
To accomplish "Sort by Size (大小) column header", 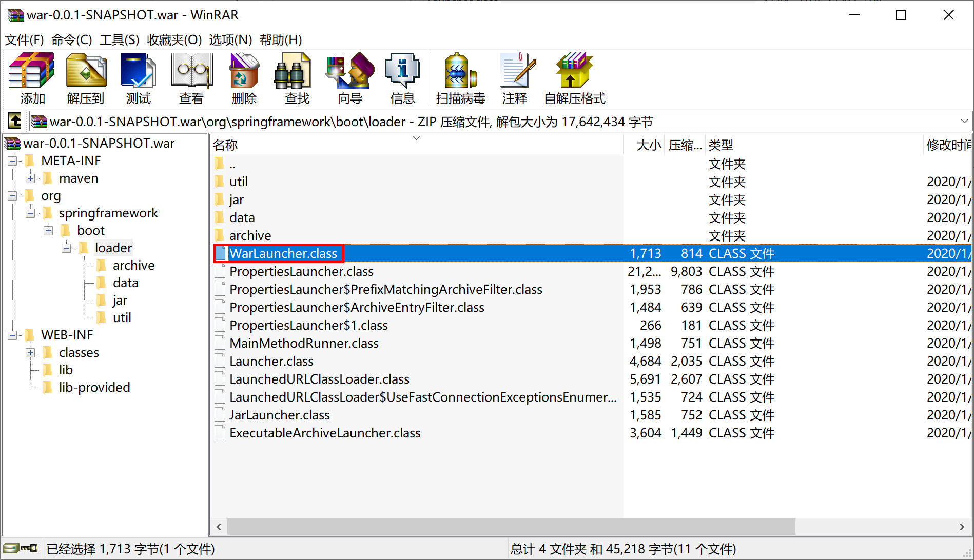I will [x=644, y=145].
